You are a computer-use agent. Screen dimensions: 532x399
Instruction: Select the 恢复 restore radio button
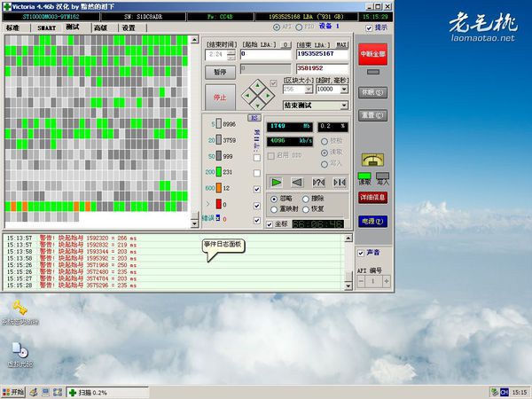click(x=306, y=209)
